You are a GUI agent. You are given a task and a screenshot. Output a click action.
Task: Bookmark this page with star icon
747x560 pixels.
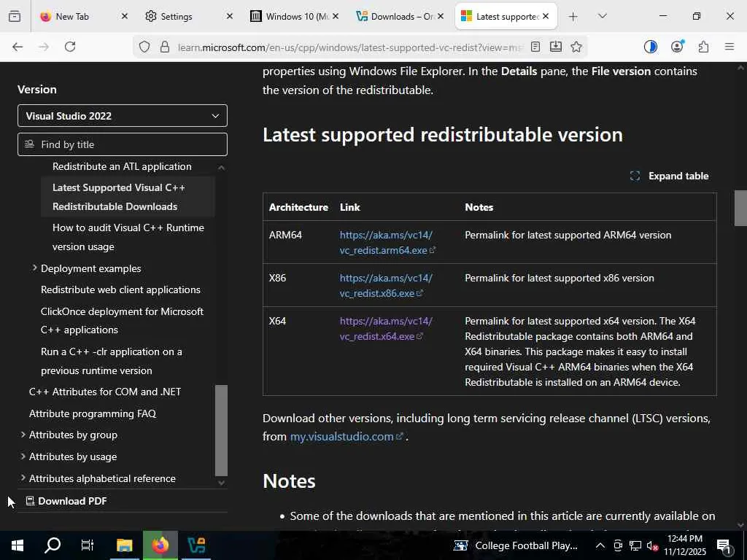(576, 47)
